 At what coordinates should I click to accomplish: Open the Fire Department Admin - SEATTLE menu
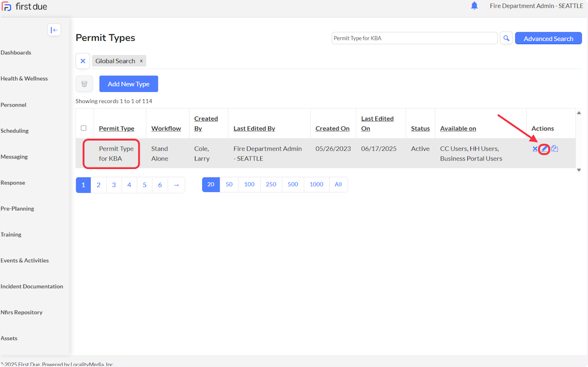(x=536, y=6)
